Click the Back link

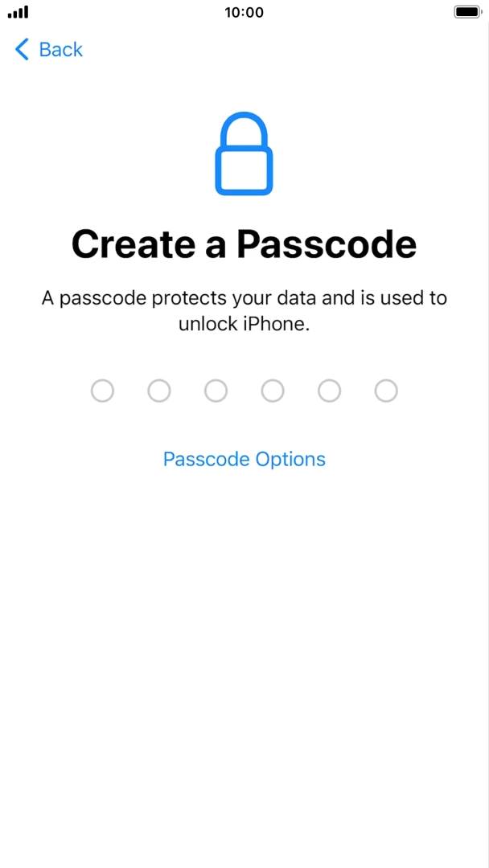[x=60, y=49]
